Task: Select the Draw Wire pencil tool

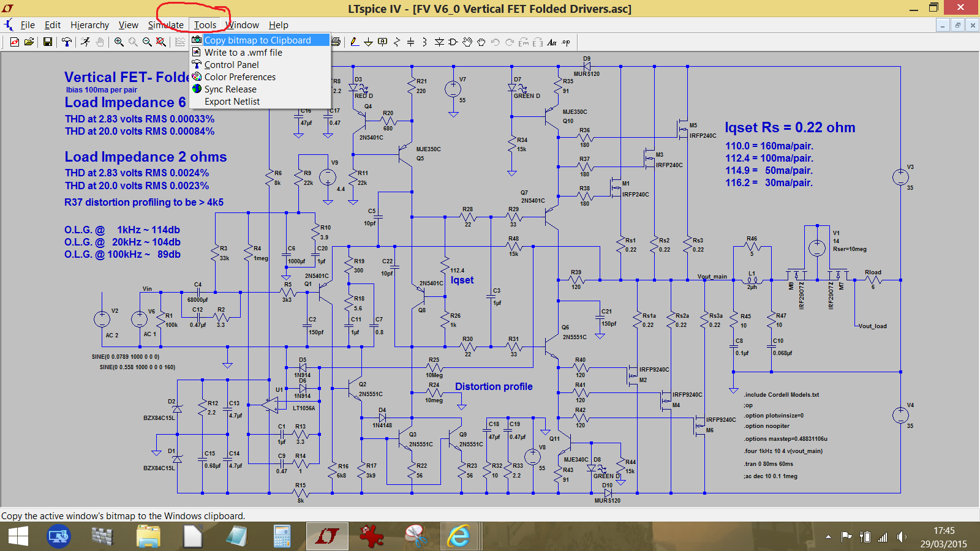Action: click(x=354, y=42)
